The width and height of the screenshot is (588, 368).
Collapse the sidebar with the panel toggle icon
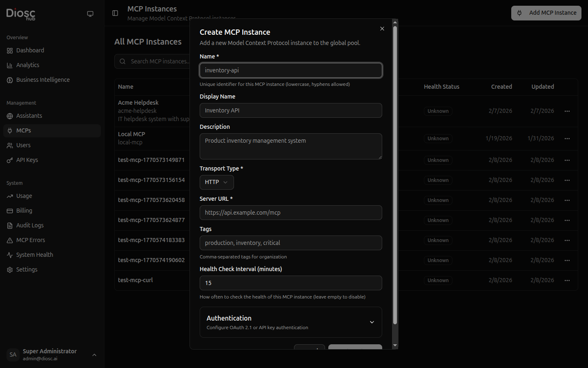(x=115, y=13)
